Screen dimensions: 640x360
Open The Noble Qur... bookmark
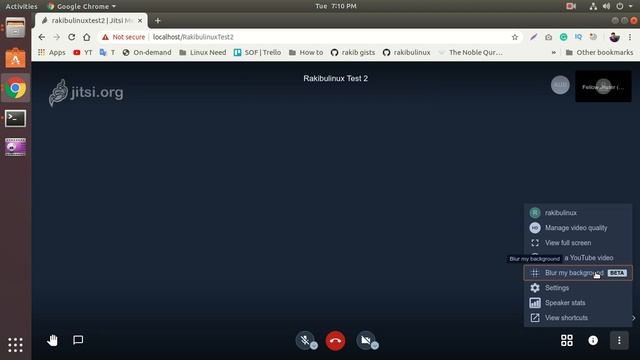[470, 52]
